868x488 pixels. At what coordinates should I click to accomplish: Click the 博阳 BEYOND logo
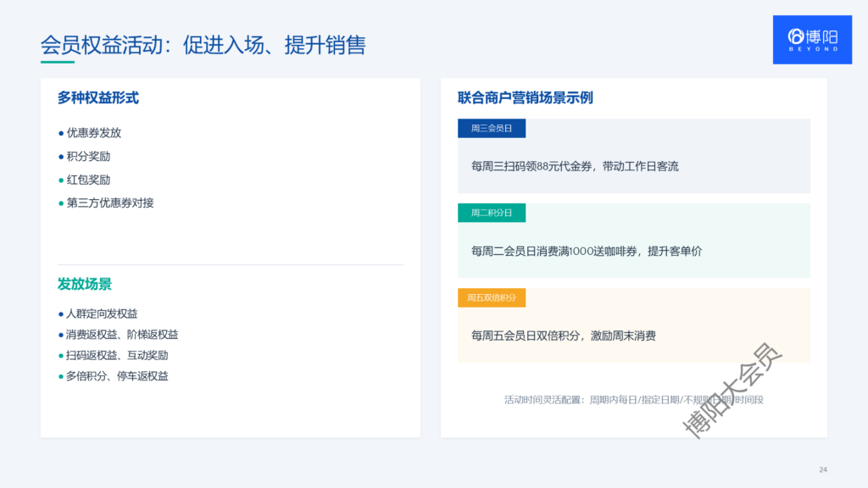click(812, 40)
